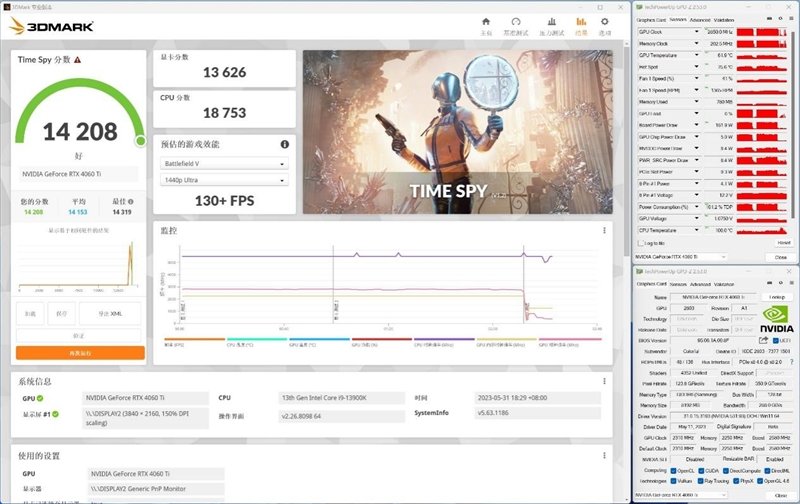This screenshot has width=800, height=504.
Task: Click the Time Spy hero image
Action: [458, 132]
